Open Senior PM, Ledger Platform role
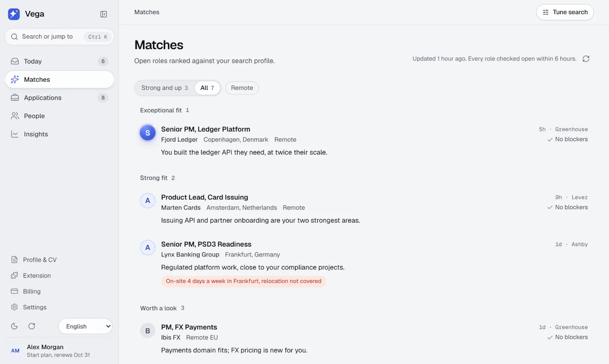 [206, 129]
